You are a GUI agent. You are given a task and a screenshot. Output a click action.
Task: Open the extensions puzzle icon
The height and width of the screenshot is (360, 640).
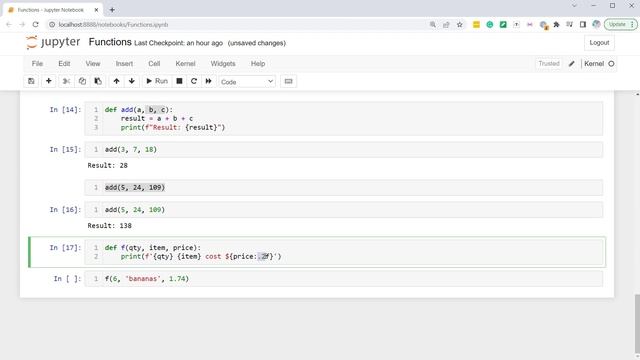pos(556,24)
